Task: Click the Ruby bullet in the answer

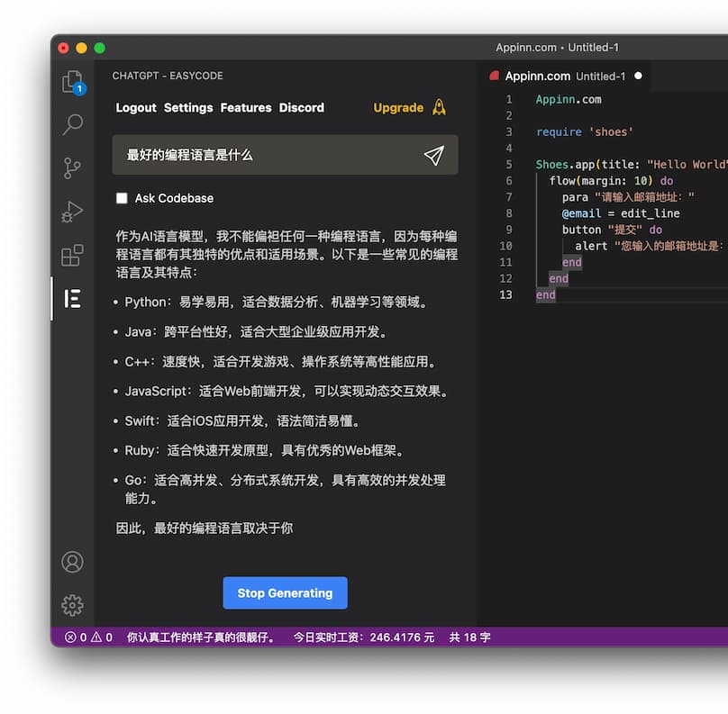Action: click(x=259, y=451)
